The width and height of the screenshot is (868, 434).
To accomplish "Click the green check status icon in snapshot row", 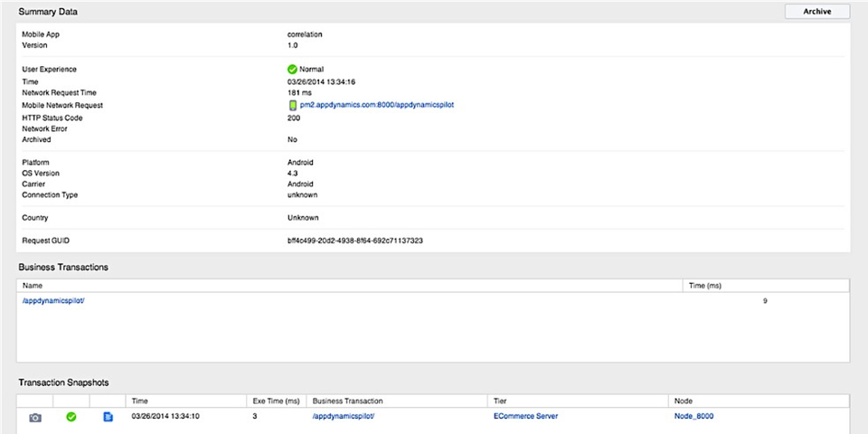I will pyautogui.click(x=71, y=417).
